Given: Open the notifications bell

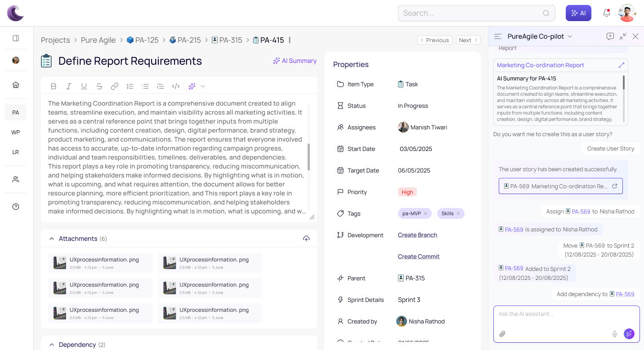Looking at the screenshot, I should point(607,13).
